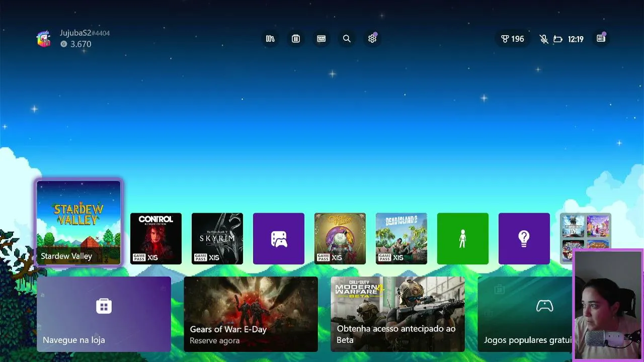Viewport: 644px width, 362px height.
Task: Click the controller battery status icon
Action: click(557, 39)
